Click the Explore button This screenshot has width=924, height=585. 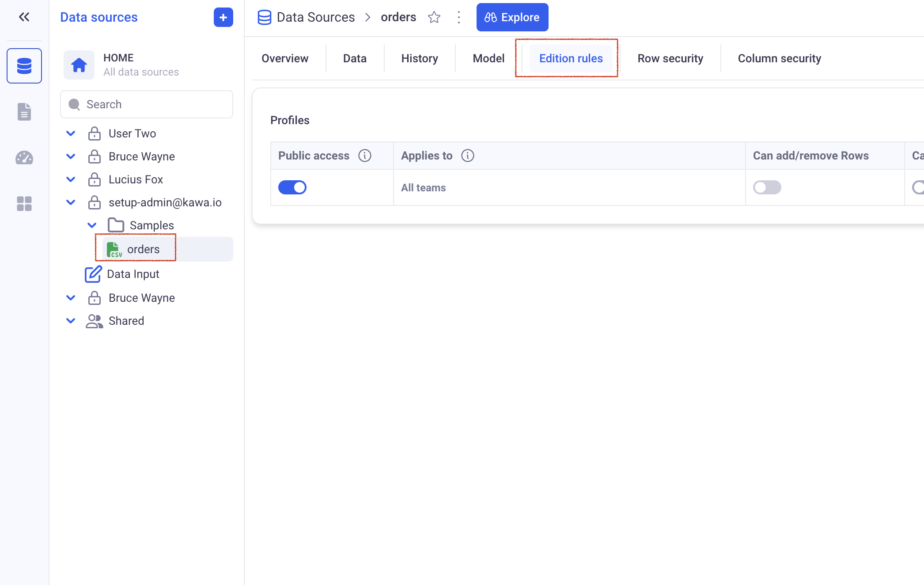tap(512, 17)
